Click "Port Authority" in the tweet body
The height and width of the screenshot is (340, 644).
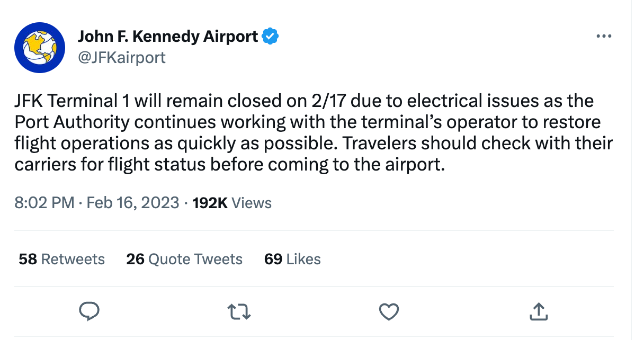pos(72,122)
